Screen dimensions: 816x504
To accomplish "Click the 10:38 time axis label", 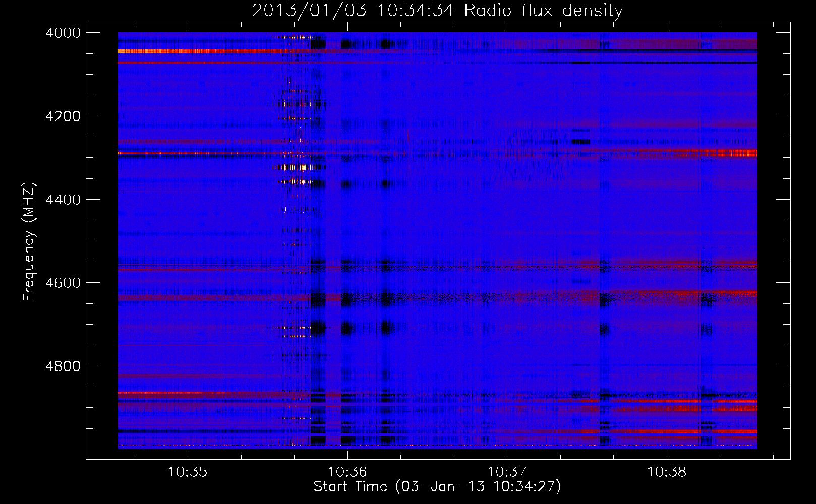I will click(667, 472).
